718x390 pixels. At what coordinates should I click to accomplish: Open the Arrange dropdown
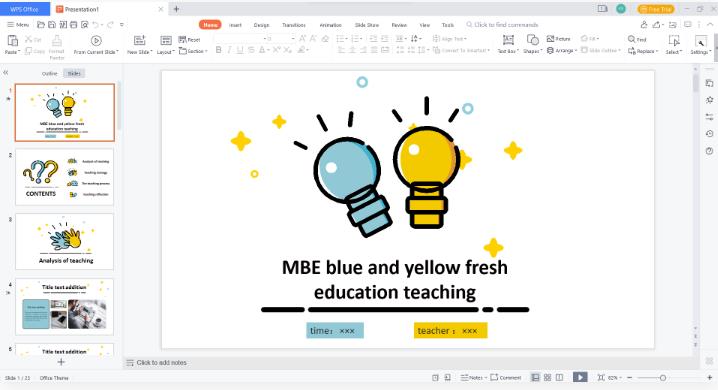(x=562, y=50)
